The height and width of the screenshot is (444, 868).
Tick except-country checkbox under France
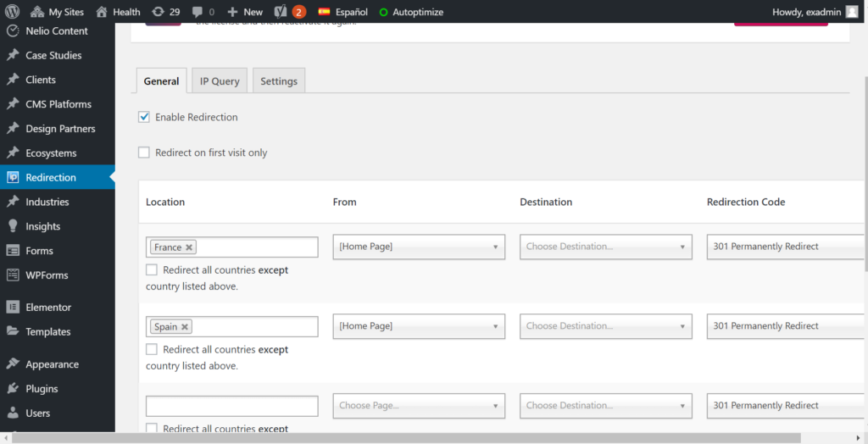click(151, 270)
